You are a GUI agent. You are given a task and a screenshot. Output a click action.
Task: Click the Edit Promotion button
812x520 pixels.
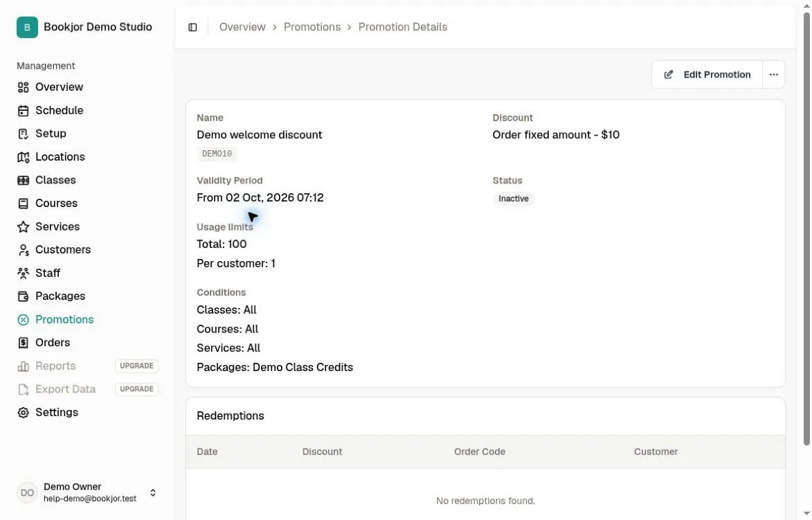(x=707, y=75)
